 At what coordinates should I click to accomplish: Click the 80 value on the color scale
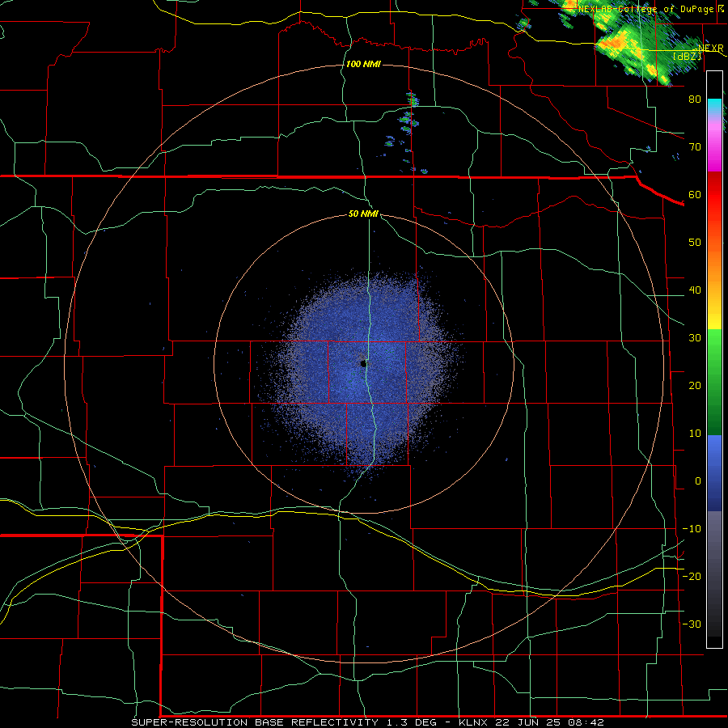(x=695, y=99)
